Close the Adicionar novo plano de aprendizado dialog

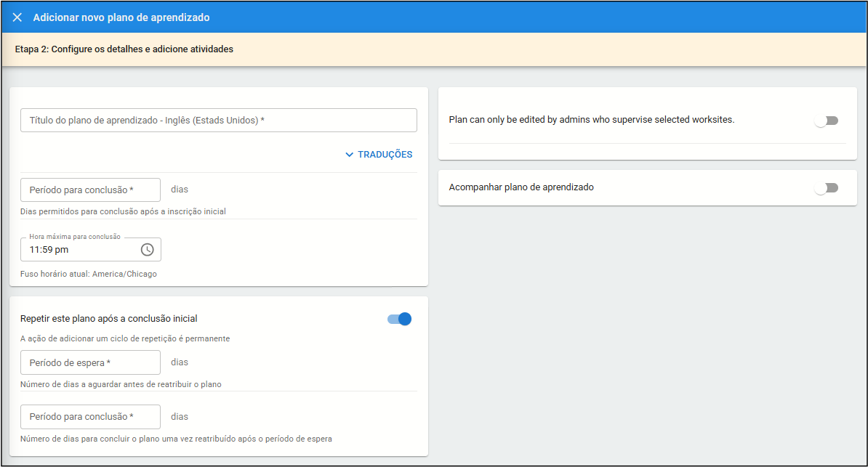[x=17, y=17]
